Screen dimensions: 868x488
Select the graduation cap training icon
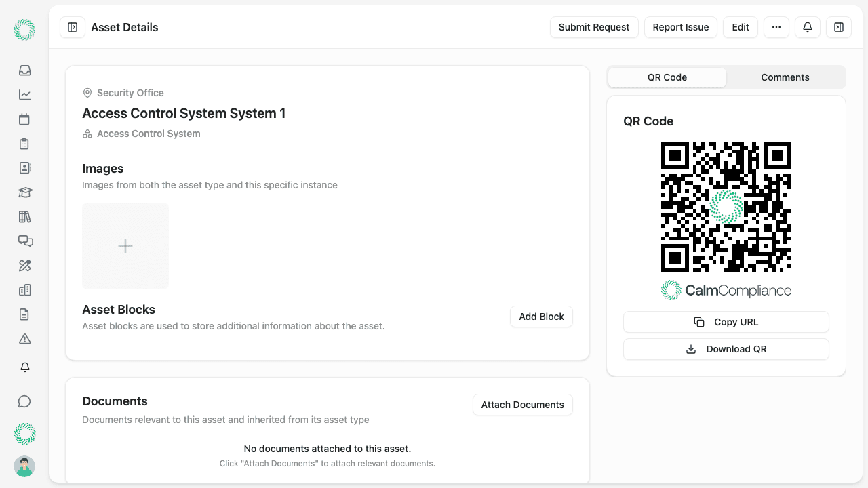click(24, 192)
